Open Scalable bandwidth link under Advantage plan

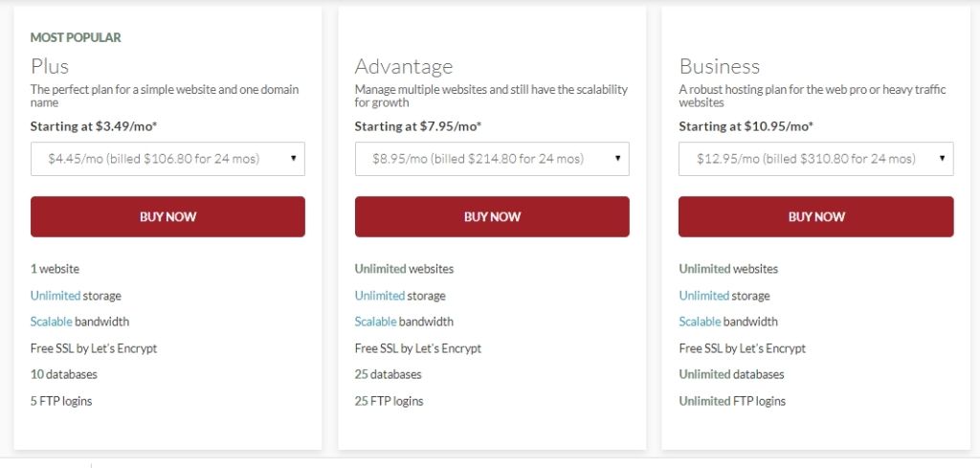click(375, 322)
